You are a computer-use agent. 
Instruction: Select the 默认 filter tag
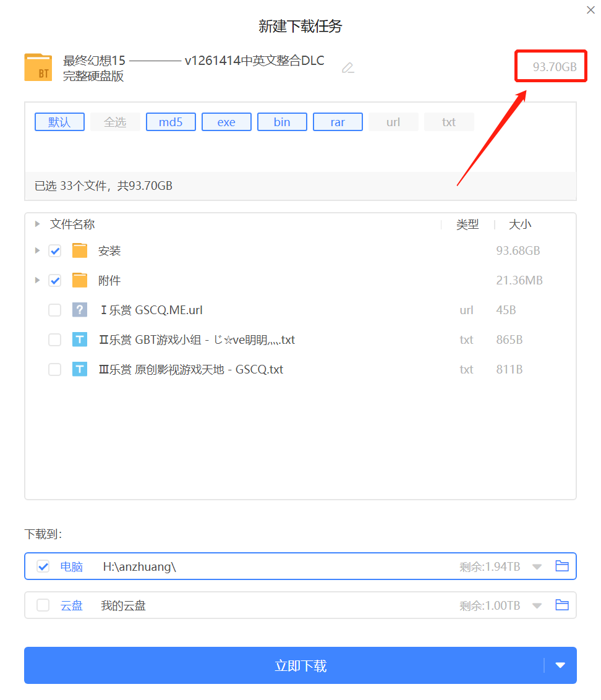[x=59, y=122]
